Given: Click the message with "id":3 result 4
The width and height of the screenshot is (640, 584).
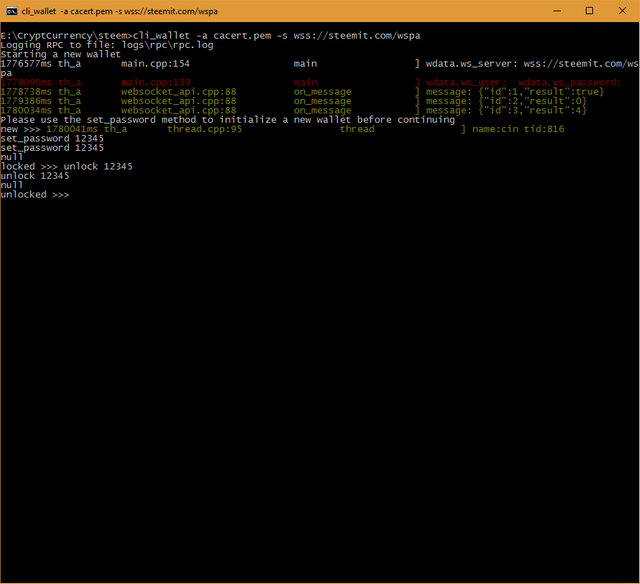Looking at the screenshot, I should (506, 111).
